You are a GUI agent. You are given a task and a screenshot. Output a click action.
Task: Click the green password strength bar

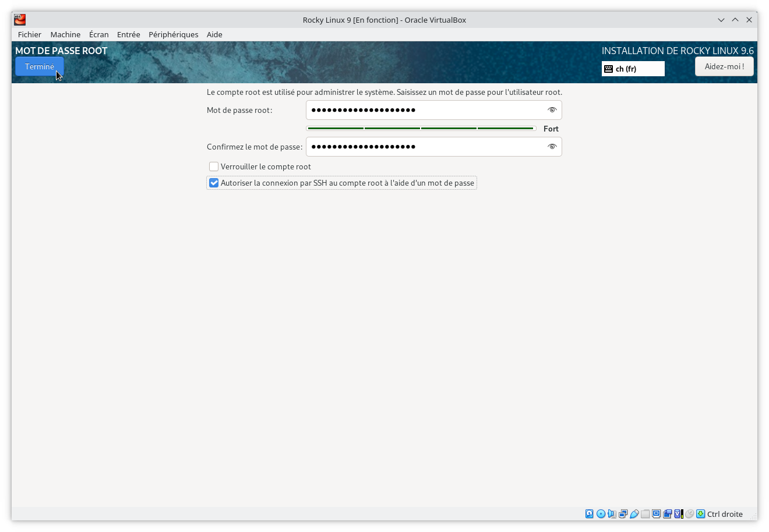(421, 128)
